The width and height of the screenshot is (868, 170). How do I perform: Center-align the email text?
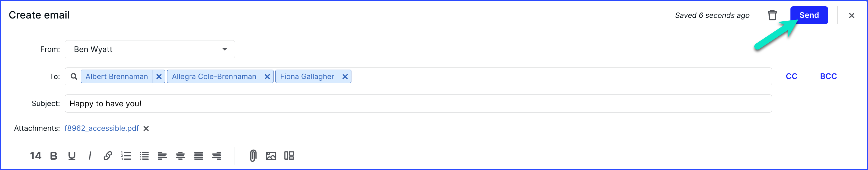click(x=180, y=156)
